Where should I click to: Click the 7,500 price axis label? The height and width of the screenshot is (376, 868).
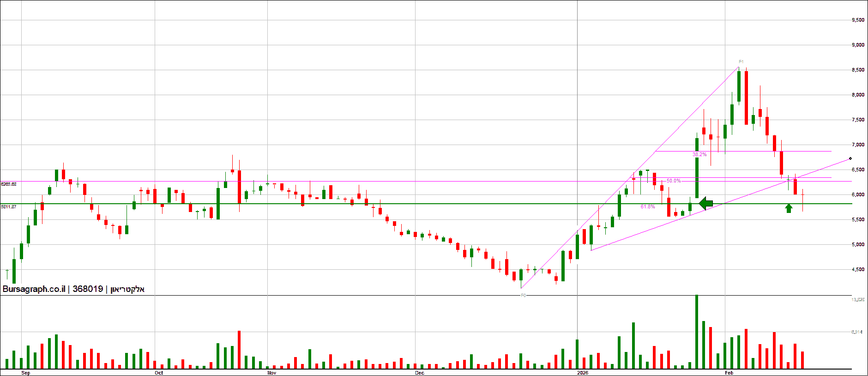pyautogui.click(x=858, y=120)
